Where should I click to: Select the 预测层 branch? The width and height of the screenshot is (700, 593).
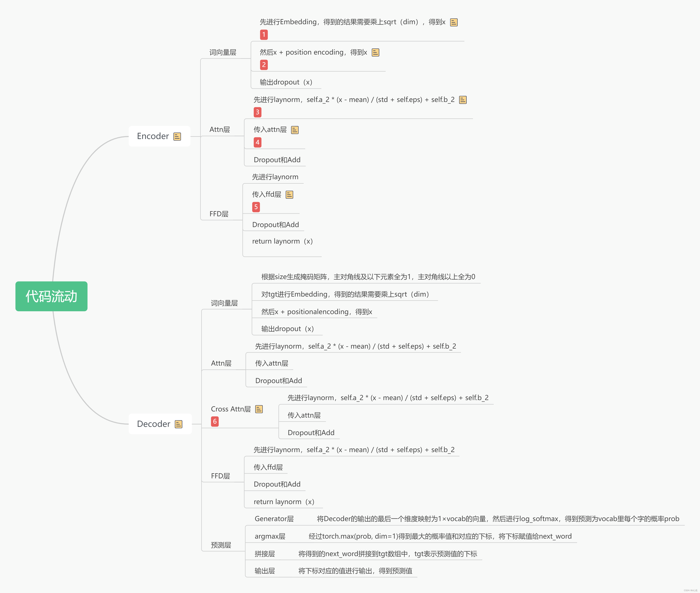(x=221, y=545)
